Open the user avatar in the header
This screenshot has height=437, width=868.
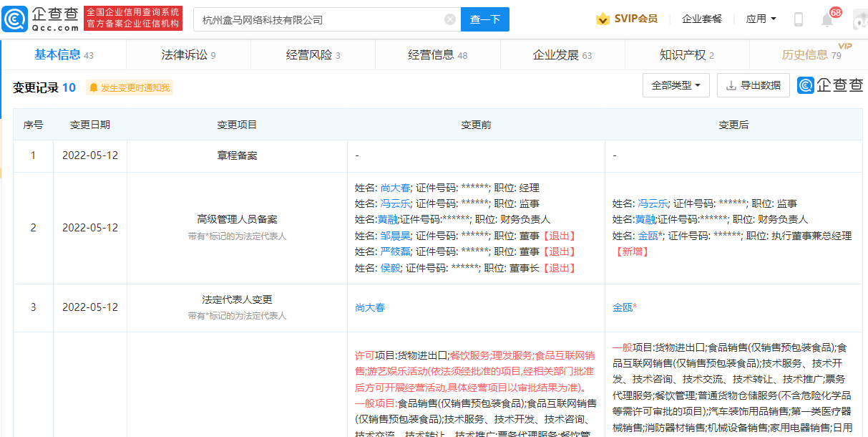tap(860, 19)
